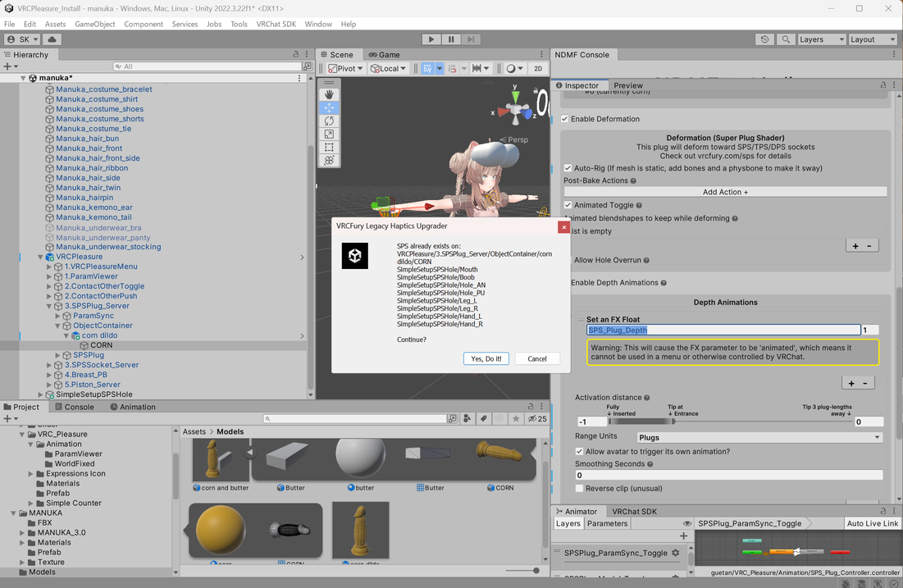Select the Hand view tool
The width and height of the screenshot is (903, 588).
point(329,94)
